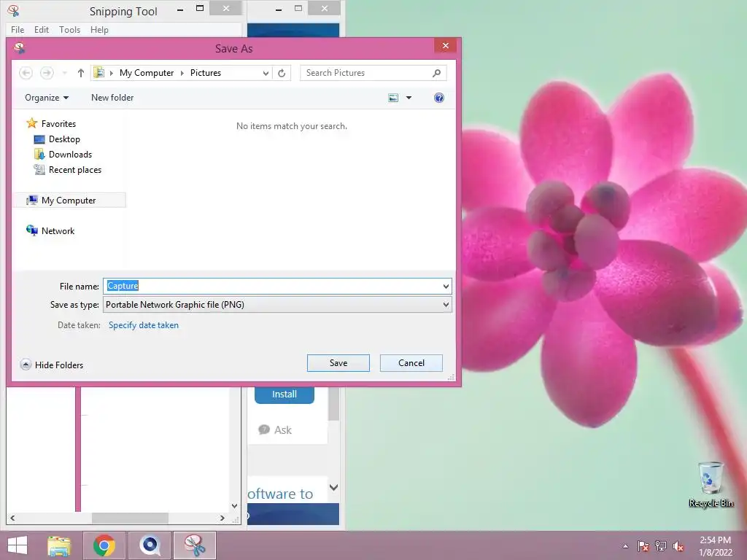Click scroll left arrow in Snipping Tool
This screenshot has height=560, width=747.
12,518
